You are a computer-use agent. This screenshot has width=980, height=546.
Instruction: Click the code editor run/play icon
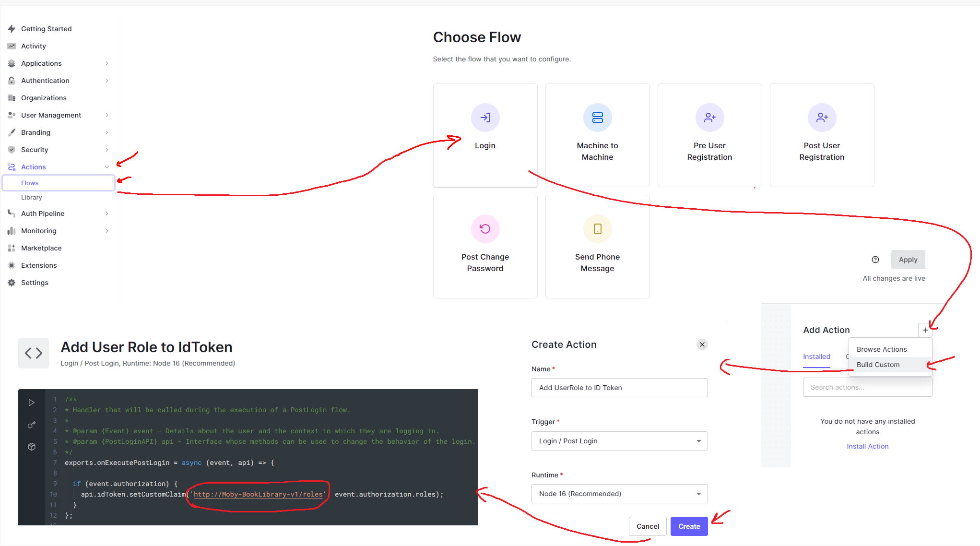tap(32, 403)
